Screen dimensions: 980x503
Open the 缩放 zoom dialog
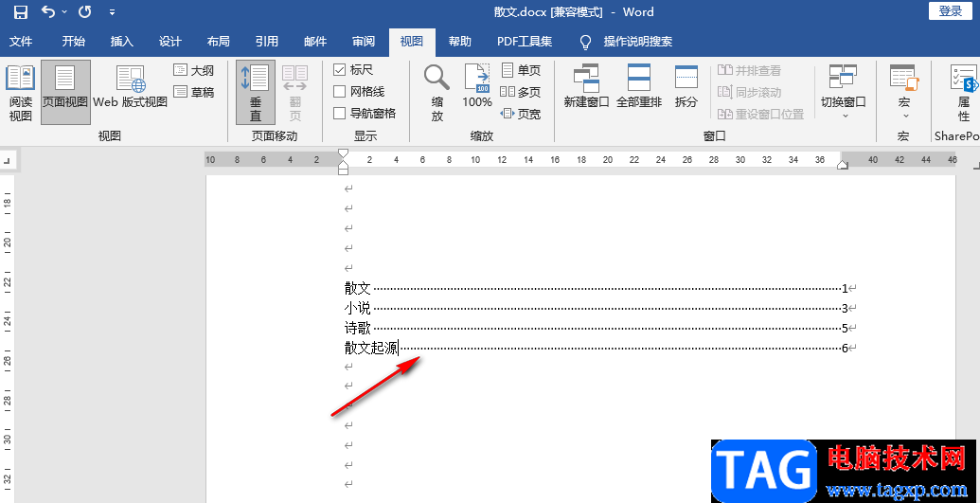pyautogui.click(x=437, y=93)
